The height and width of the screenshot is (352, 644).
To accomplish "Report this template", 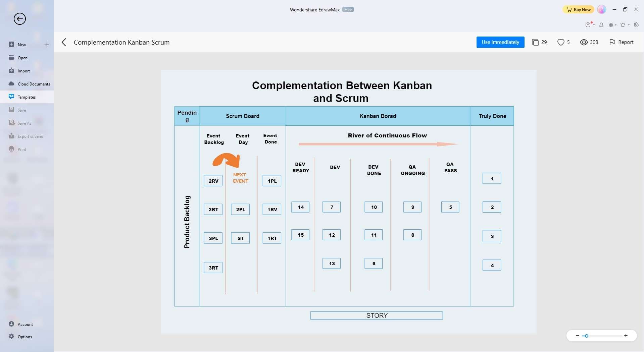I will (621, 42).
